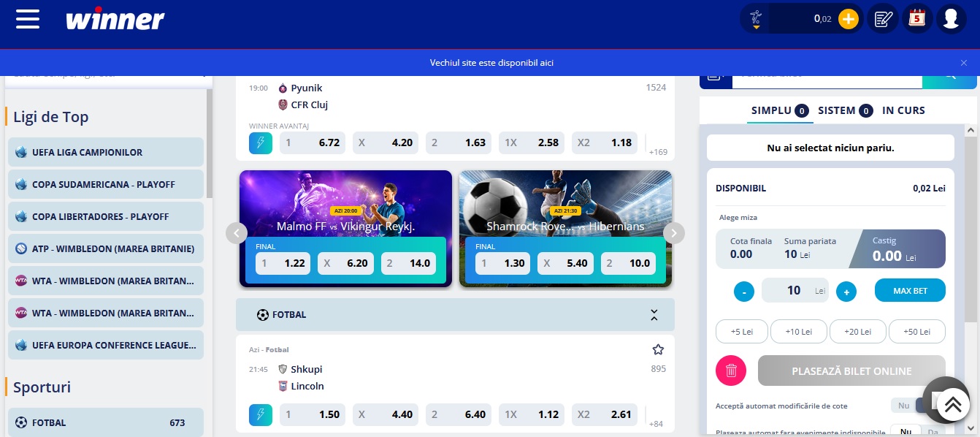
Task: Increase stake with the plus stepper
Action: pyautogui.click(x=846, y=292)
